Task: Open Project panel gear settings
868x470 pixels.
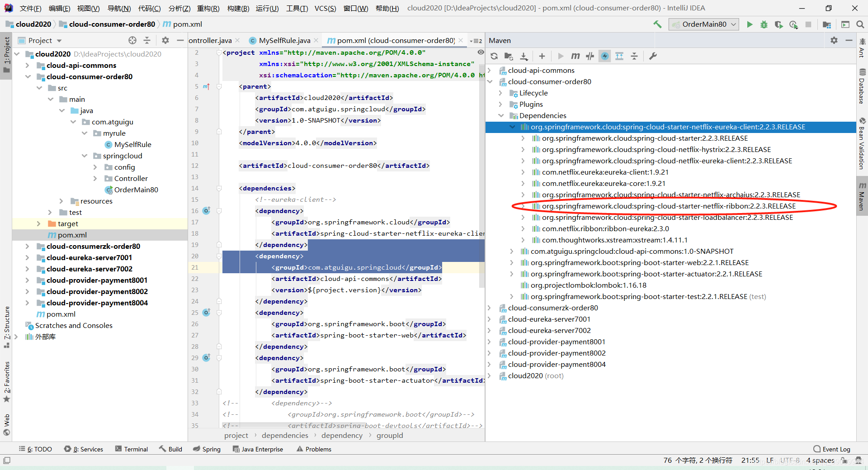Action: 165,40
